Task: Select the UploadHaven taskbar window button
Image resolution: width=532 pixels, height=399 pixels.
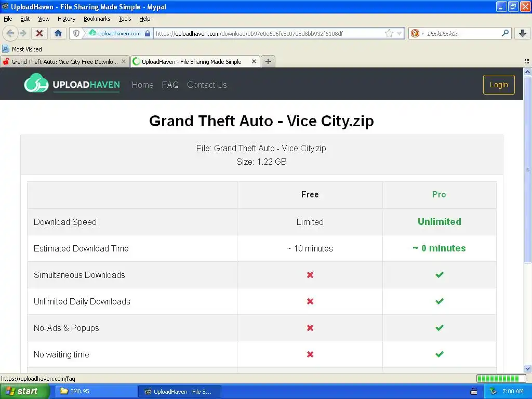Action: coord(179,391)
